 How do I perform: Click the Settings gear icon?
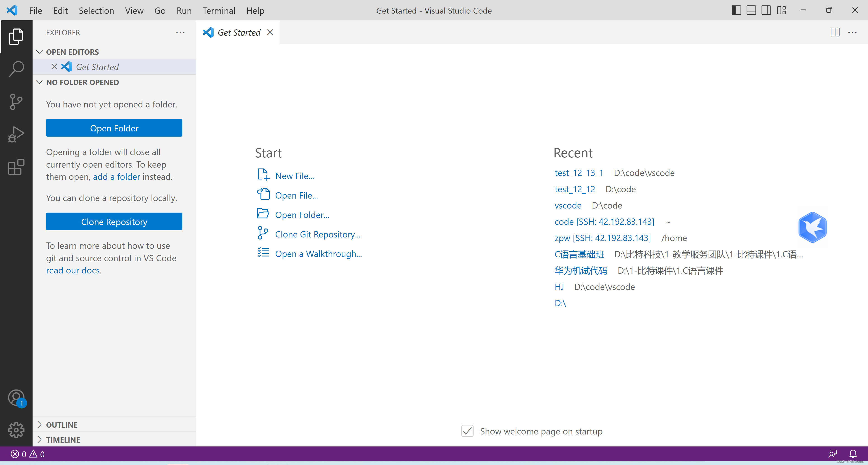[x=16, y=430]
